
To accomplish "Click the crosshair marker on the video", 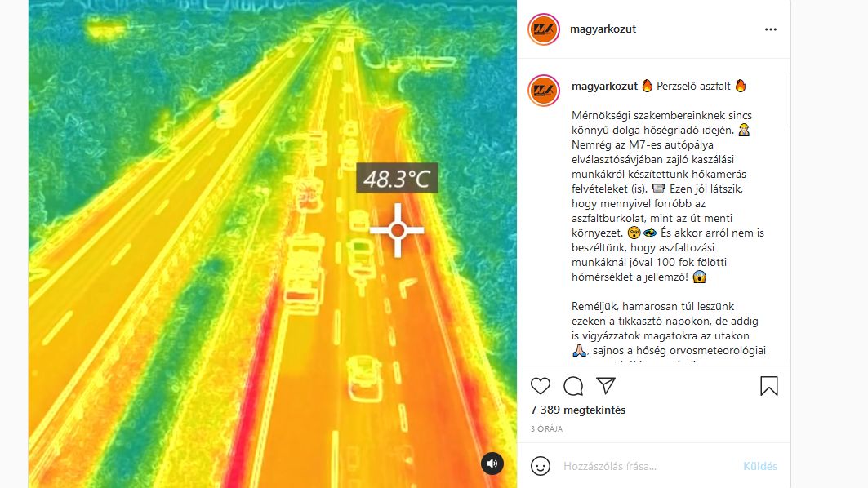I will (x=397, y=230).
